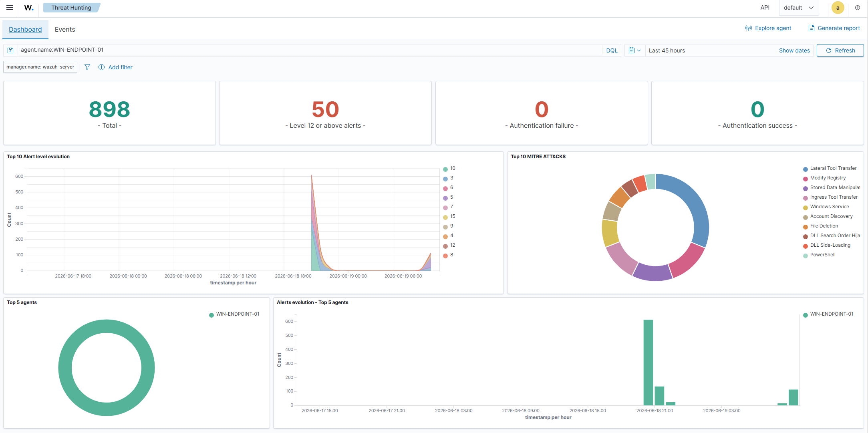This screenshot has width=868, height=433.
Task: Switch query language via DQL button
Action: 612,50
